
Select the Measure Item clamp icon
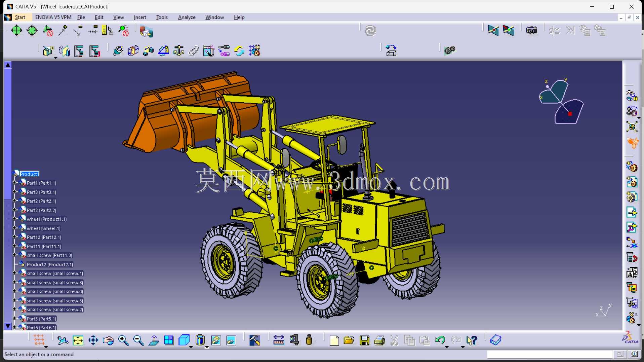294,340
